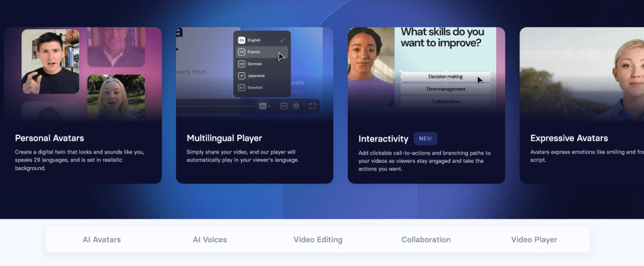Collapse the language selector chevron in player
The width and height of the screenshot is (644, 266).
pos(270,106)
